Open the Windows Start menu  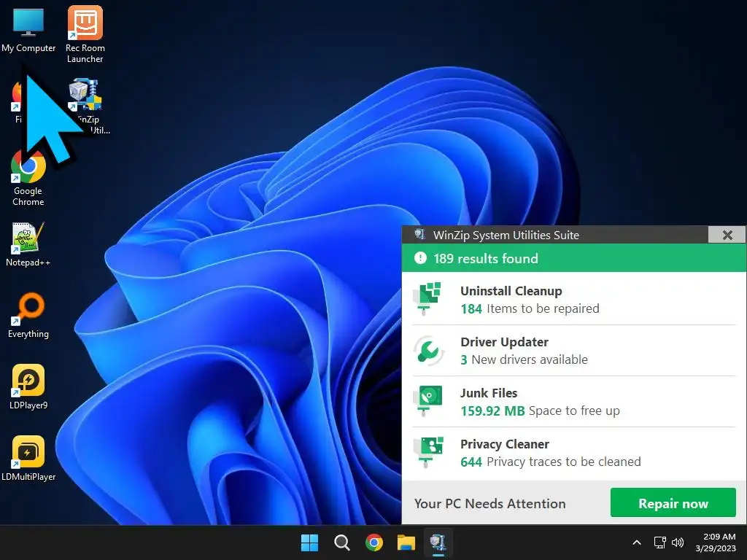[x=309, y=542]
